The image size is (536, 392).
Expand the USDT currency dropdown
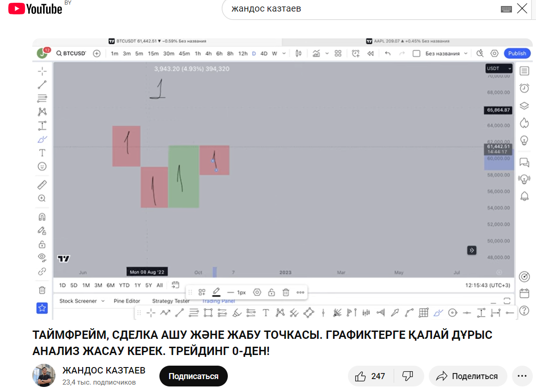tap(499, 68)
